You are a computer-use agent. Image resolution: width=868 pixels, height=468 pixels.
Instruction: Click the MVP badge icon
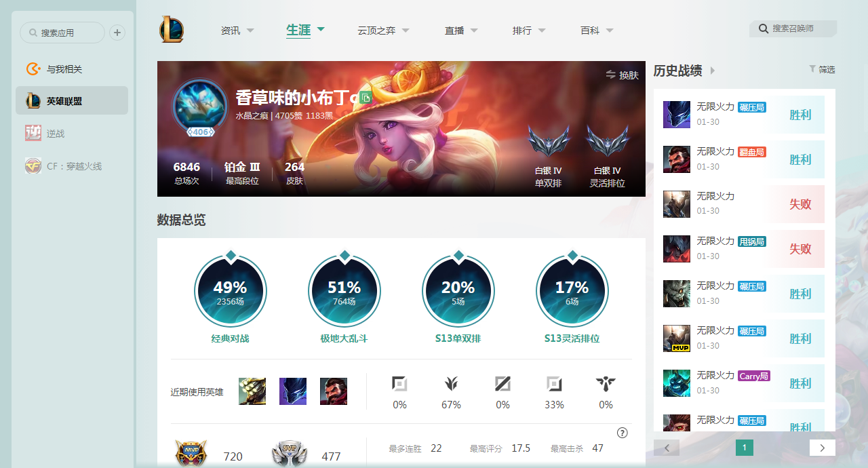coord(191,454)
